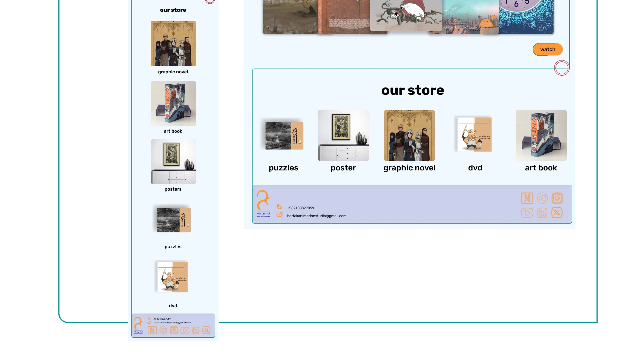The height and width of the screenshot is (362, 644).
Task: Open YouTube icon in desktop footer
Action: [527, 213]
